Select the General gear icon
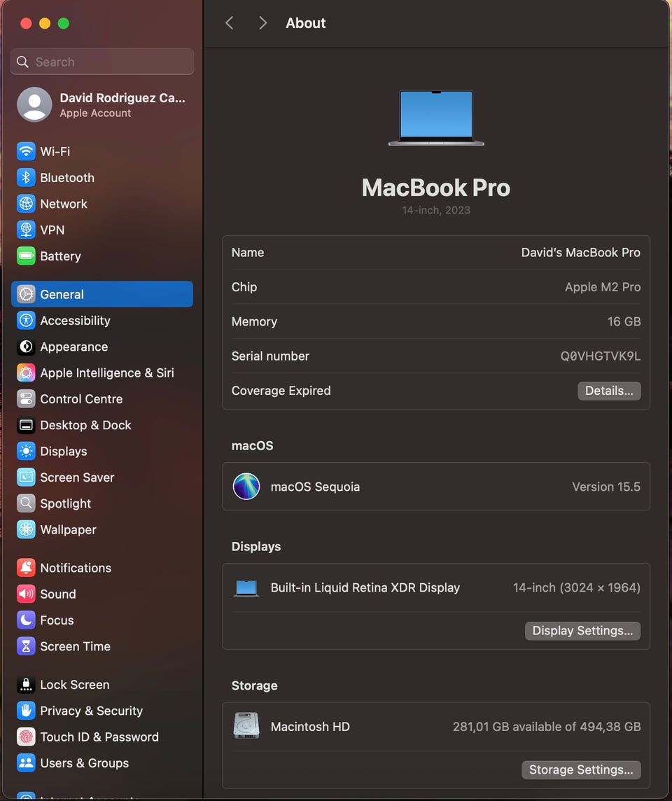672x801 pixels. [x=26, y=294]
